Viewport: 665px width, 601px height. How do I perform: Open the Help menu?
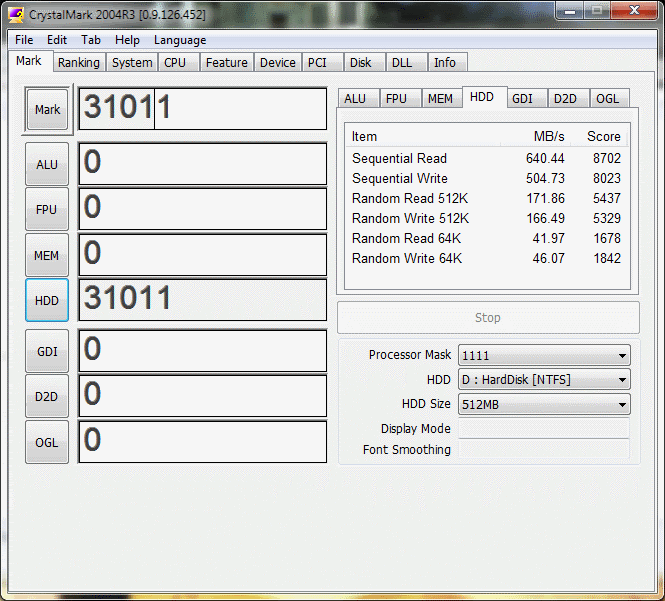click(x=127, y=40)
